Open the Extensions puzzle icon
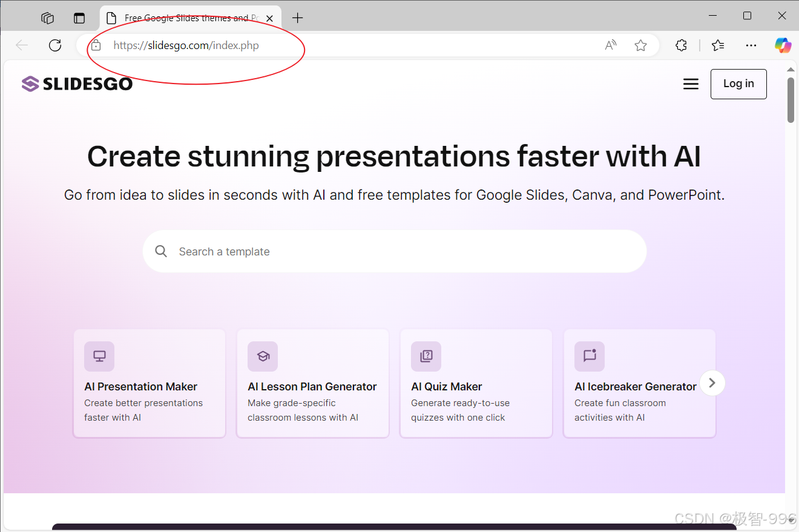 pos(681,45)
